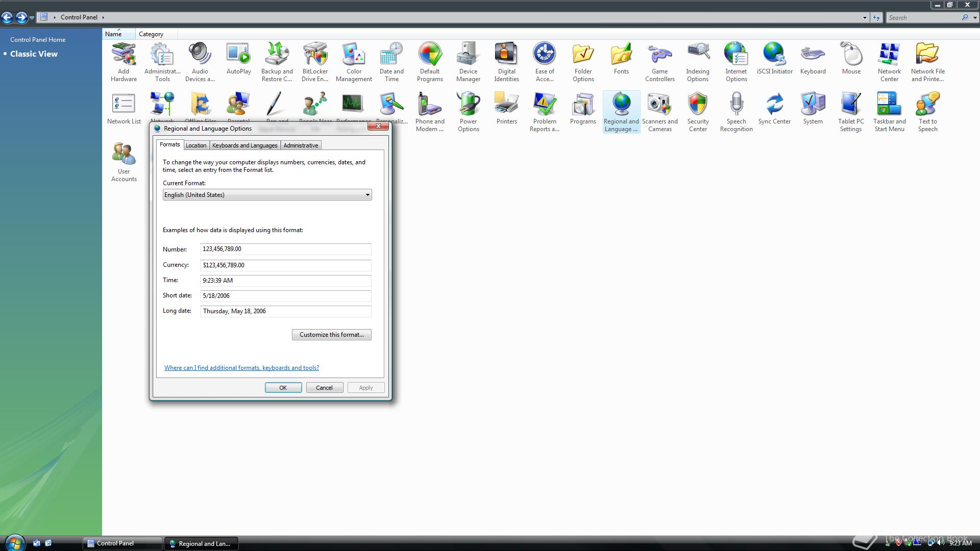Image resolution: width=980 pixels, height=551 pixels.
Task: Open Speech Recognition icon
Action: pos(736,112)
